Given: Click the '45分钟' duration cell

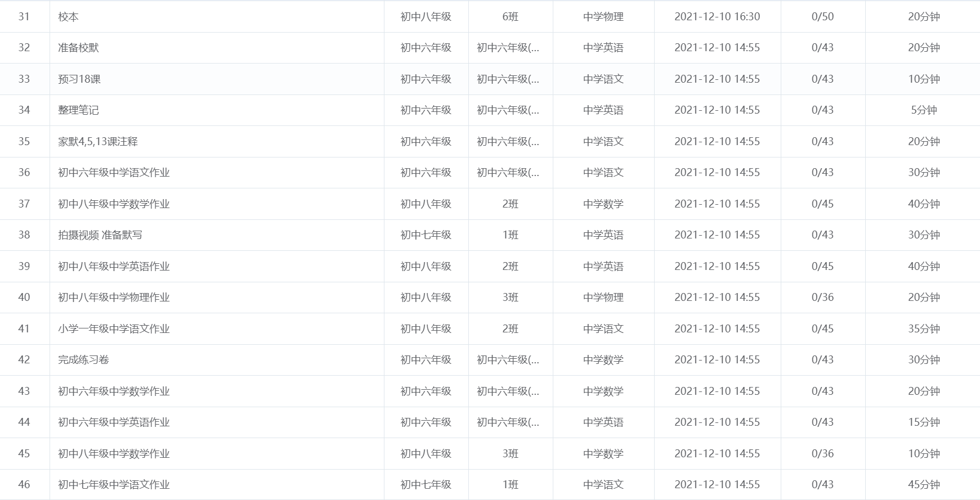Looking at the screenshot, I should [x=924, y=485].
